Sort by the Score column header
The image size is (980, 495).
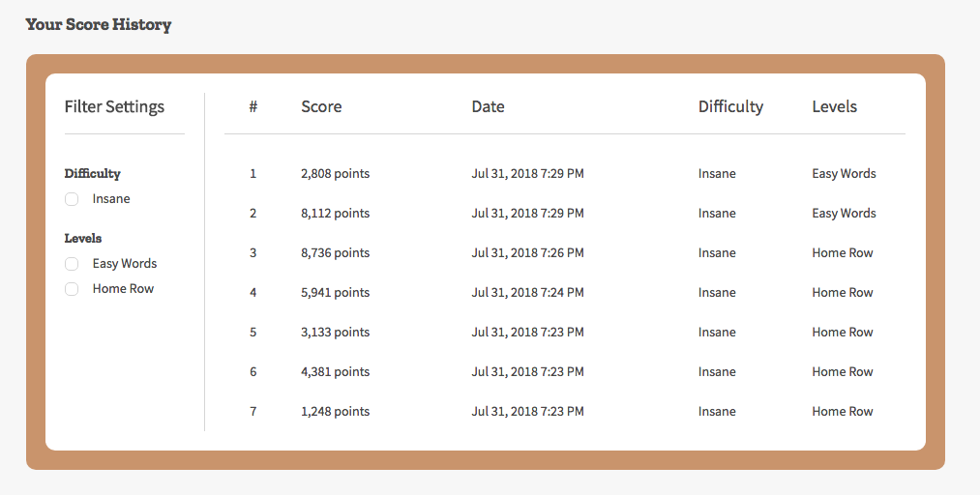click(321, 107)
